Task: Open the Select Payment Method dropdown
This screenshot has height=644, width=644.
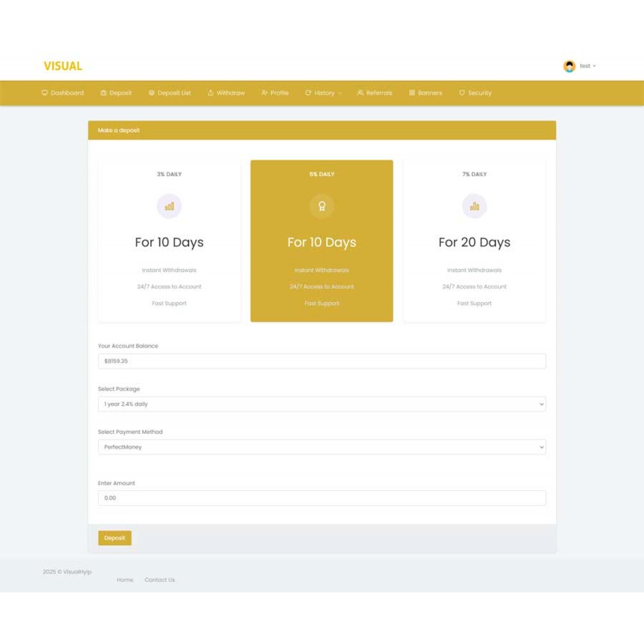Action: point(321,447)
